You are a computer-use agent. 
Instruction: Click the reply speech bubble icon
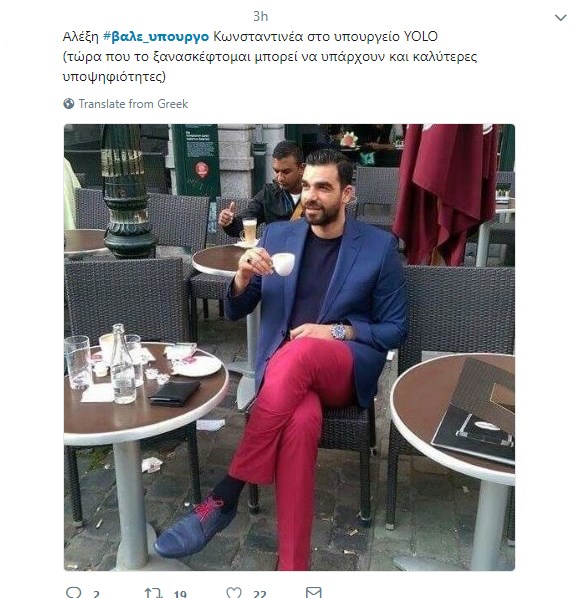click(x=73, y=593)
